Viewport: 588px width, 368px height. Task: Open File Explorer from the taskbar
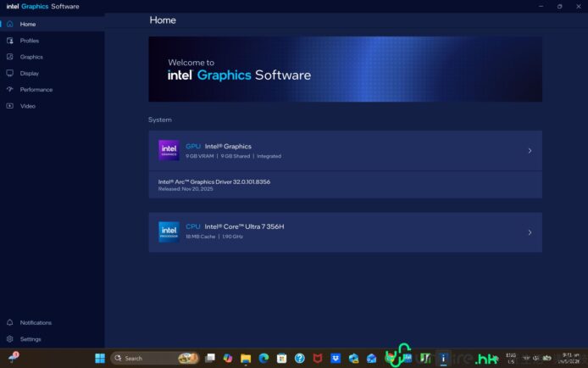pos(246,359)
